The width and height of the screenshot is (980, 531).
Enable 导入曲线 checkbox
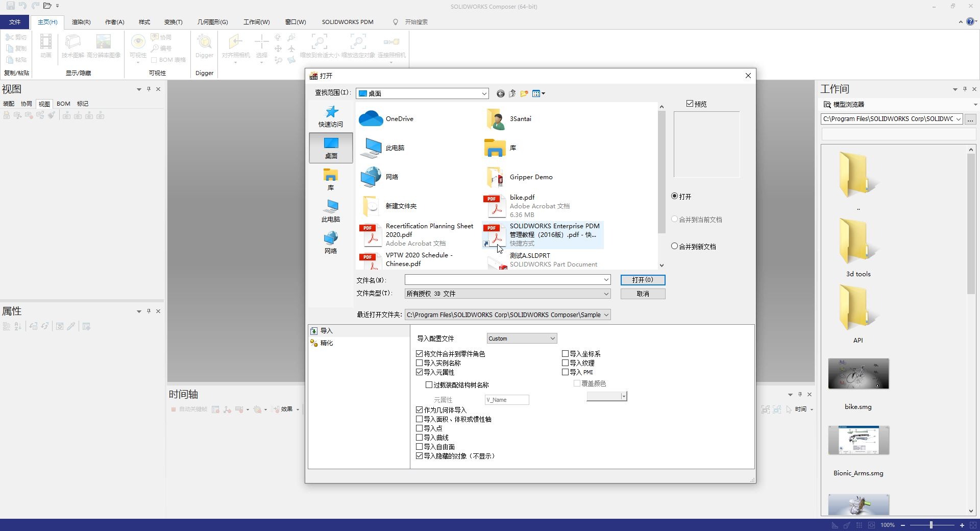coord(420,438)
